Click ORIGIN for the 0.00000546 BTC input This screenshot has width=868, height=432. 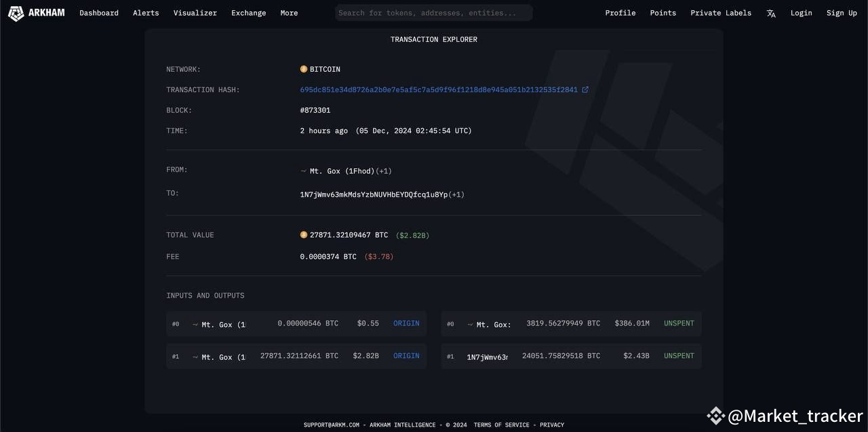click(406, 323)
